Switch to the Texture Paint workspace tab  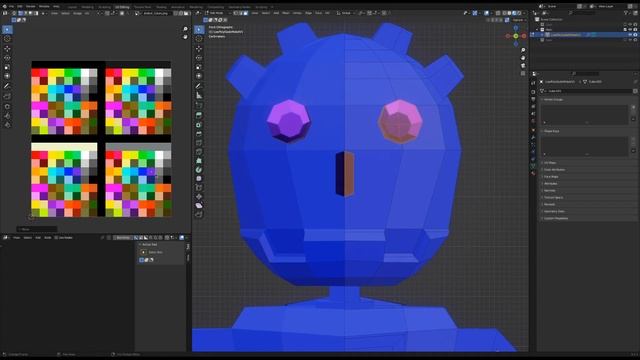(x=142, y=7)
